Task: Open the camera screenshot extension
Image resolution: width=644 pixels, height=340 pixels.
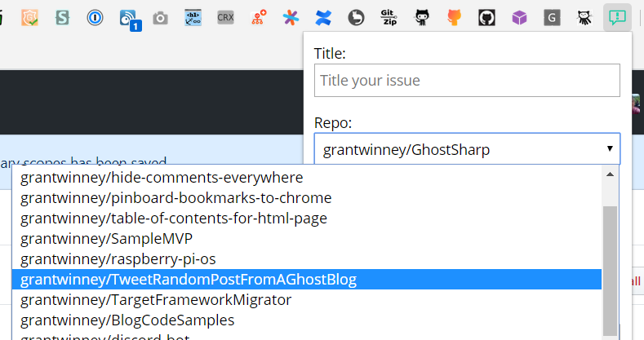Action: pos(161,17)
